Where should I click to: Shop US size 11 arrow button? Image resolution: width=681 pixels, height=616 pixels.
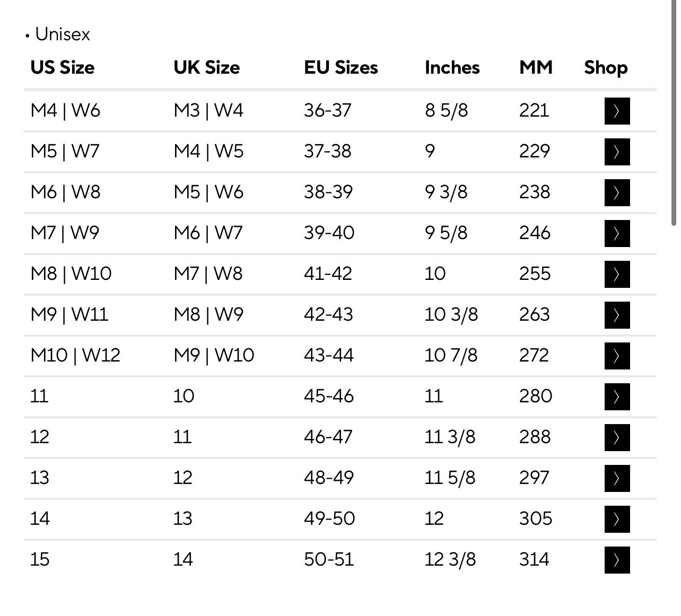[x=617, y=397]
